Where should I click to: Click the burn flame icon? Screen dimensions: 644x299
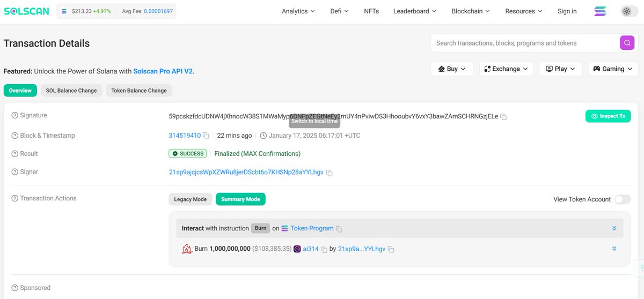pos(187,249)
